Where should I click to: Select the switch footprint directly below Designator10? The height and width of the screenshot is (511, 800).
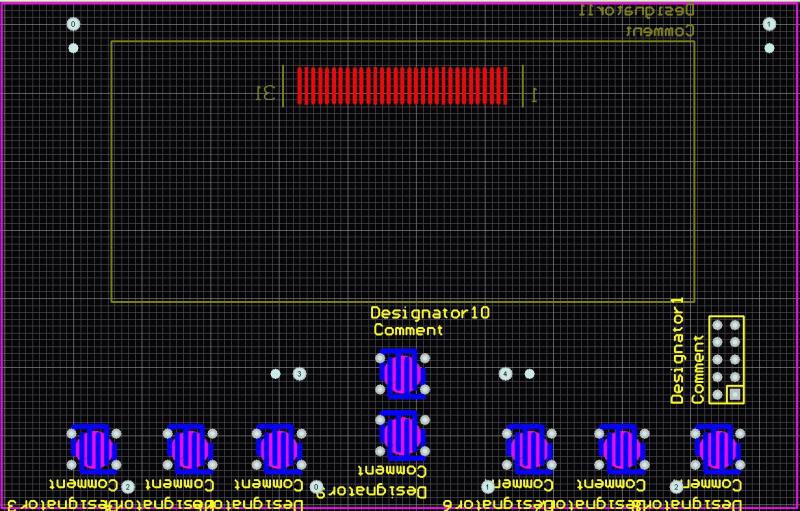tap(401, 373)
